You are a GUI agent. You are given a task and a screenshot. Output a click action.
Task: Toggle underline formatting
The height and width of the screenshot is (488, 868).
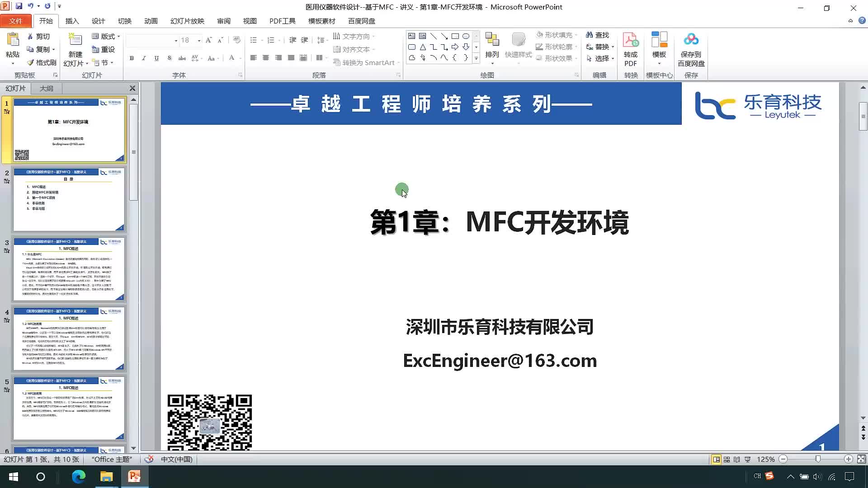click(x=156, y=58)
